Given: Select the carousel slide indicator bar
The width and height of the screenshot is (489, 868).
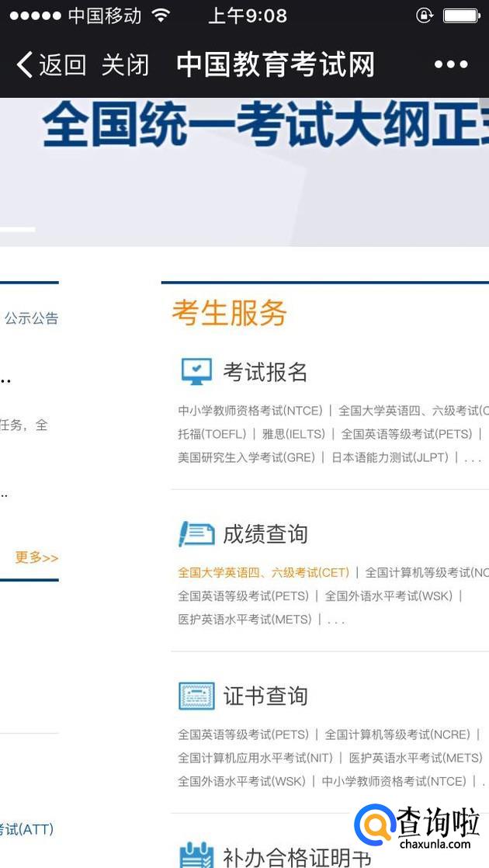Looking at the screenshot, I should (17, 228).
